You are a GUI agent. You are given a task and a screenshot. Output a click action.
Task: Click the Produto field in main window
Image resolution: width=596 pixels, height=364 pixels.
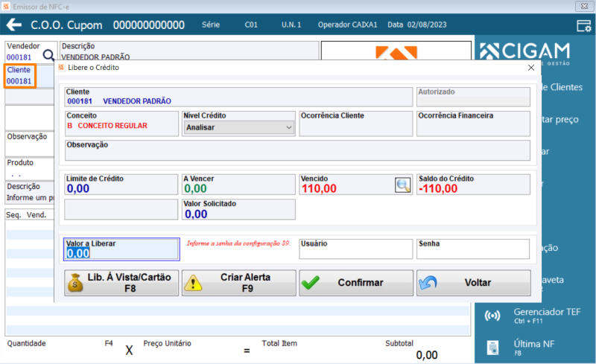[x=30, y=169]
